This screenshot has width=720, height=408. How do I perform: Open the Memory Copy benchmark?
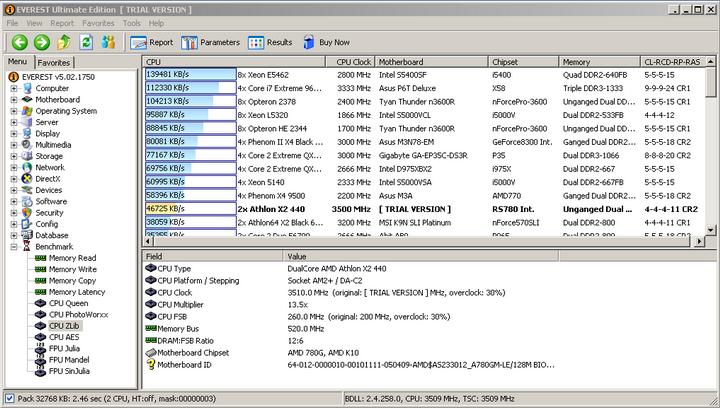72,280
